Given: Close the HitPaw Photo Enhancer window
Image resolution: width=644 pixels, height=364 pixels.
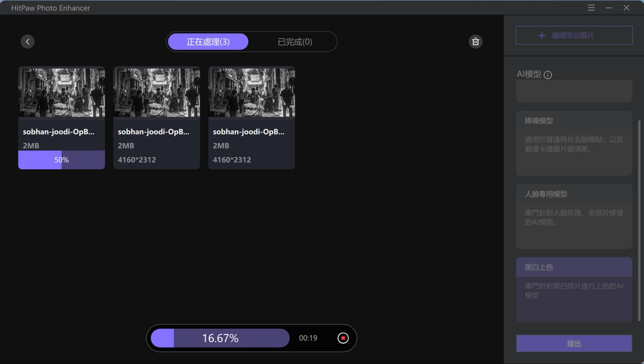Looking at the screenshot, I should (626, 8).
